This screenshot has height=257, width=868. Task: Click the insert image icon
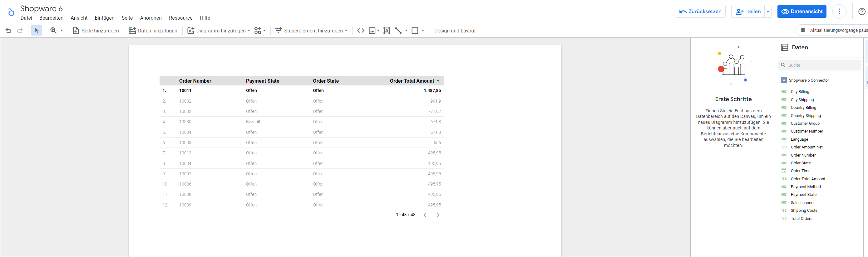coord(372,31)
